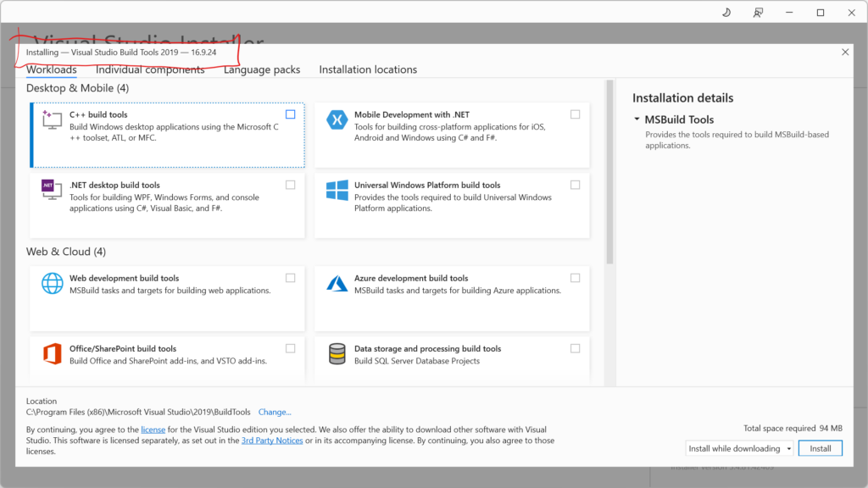Click the 'C++ build tools' title text
The height and width of the screenshot is (488, 868).
pyautogui.click(x=98, y=114)
